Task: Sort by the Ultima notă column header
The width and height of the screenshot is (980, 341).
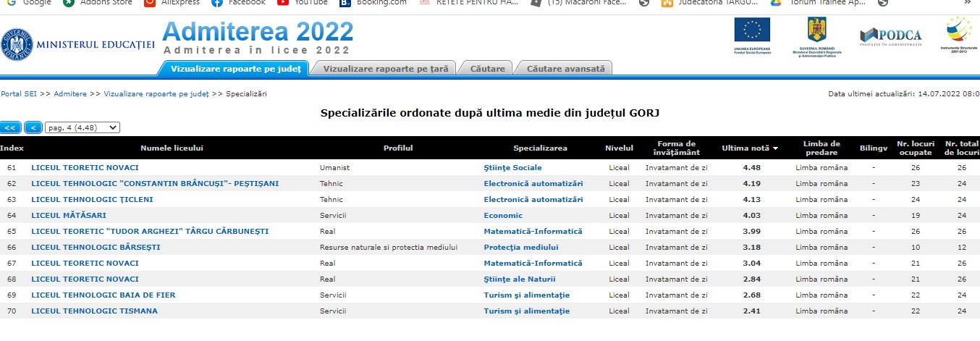Action: click(x=750, y=148)
